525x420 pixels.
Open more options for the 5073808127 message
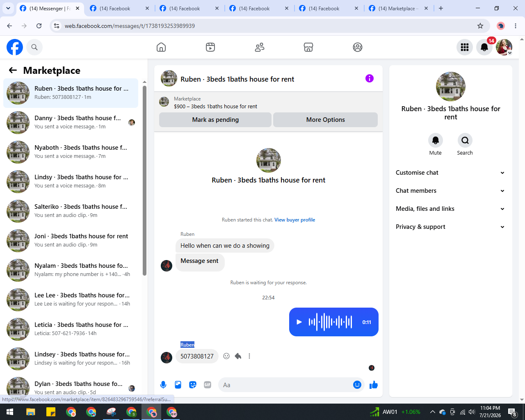249,356
